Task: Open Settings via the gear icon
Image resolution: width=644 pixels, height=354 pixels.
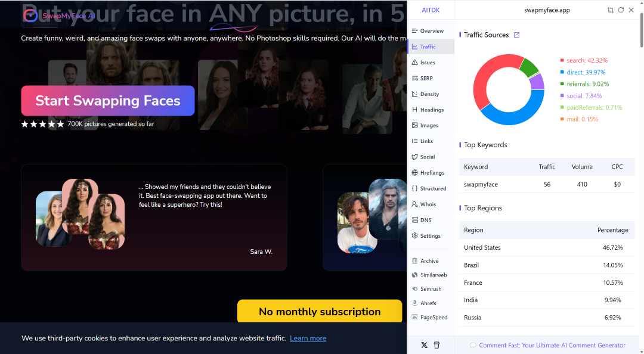Action: (x=415, y=236)
